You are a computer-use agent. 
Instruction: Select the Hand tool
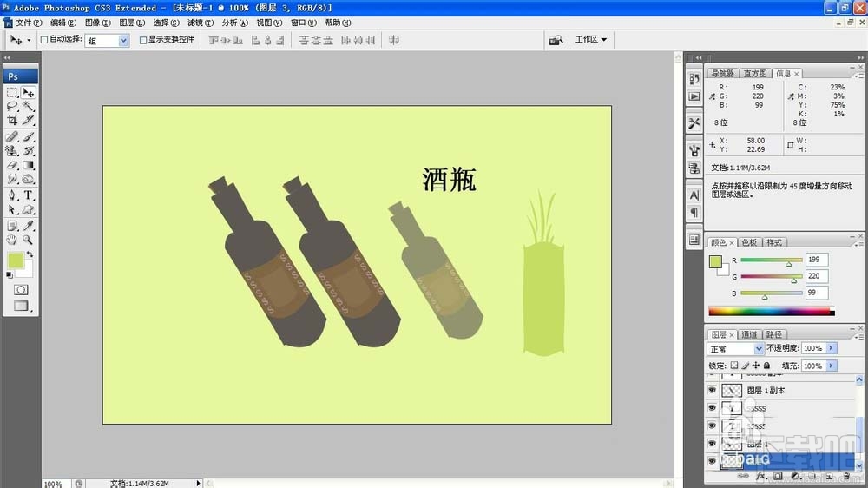pos(12,240)
